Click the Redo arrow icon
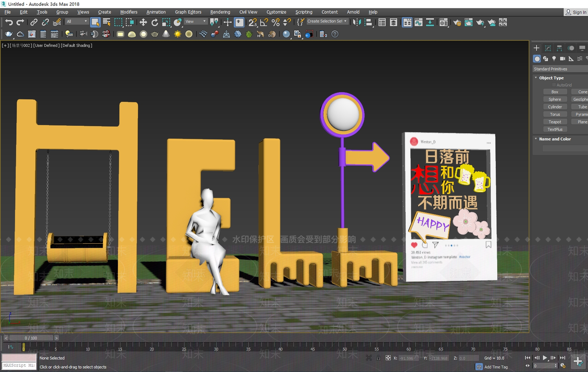588x372 pixels. pyautogui.click(x=20, y=22)
